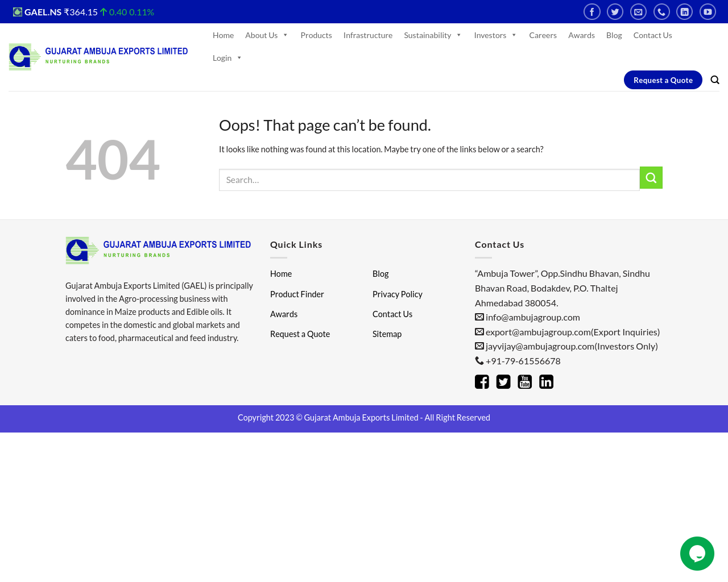The image size is (728, 582).
Task: Open the Blog quick link in footer
Action: click(x=380, y=274)
